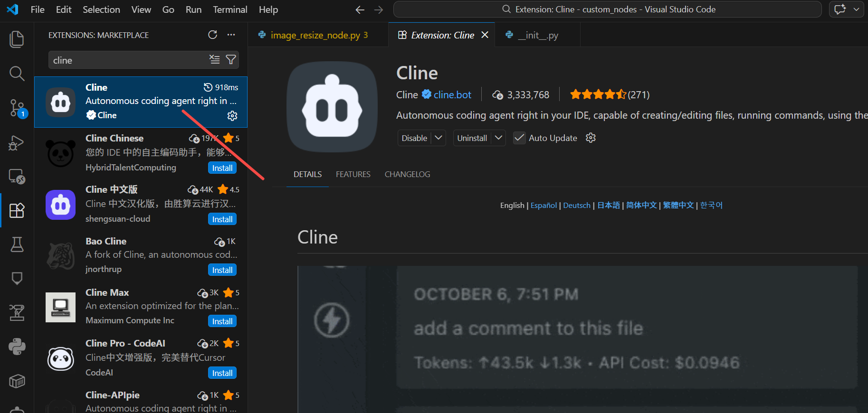Open the Español readme link
Image resolution: width=868 pixels, height=413 pixels.
click(544, 205)
